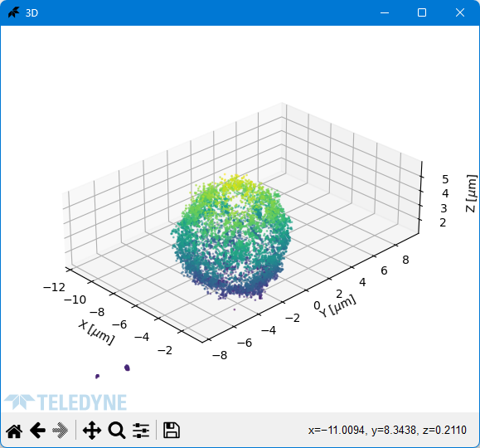This screenshot has height=448, width=480.
Task: Click the forward view arrow icon
Action: coord(61,431)
